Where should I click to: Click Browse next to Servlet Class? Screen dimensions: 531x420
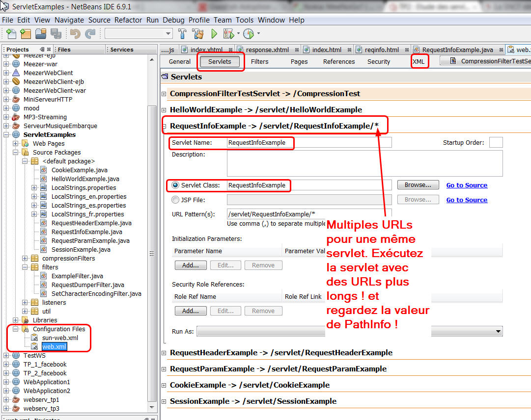(x=418, y=185)
